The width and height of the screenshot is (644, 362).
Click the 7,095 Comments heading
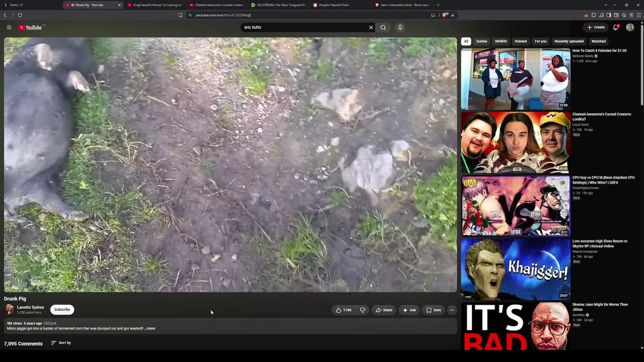coord(23,344)
